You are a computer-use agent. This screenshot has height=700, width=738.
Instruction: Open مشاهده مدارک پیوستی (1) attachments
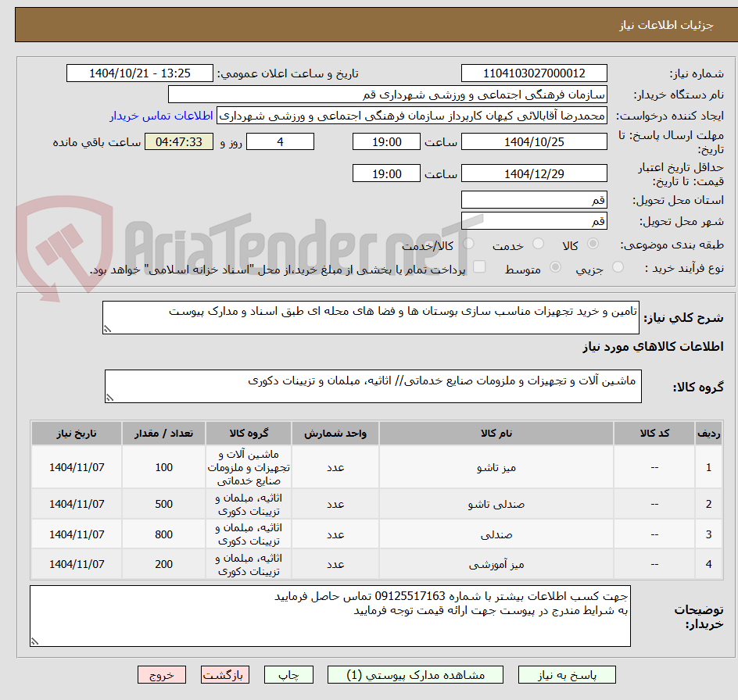[415, 674]
